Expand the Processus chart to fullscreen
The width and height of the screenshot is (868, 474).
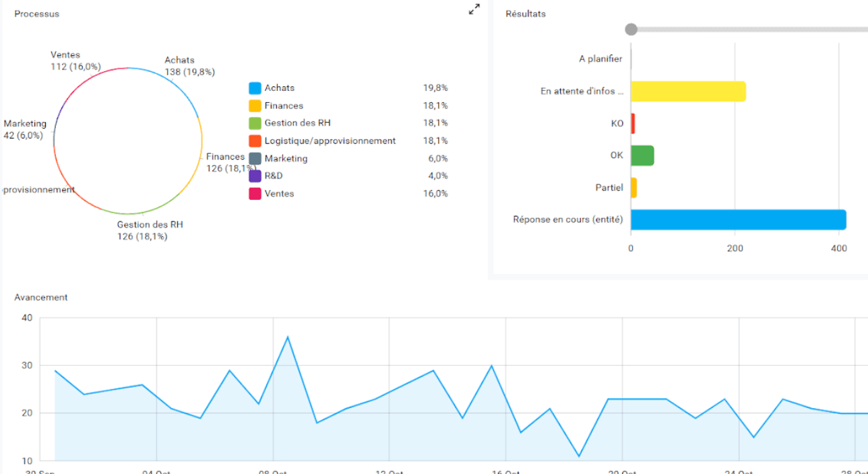[x=474, y=9]
